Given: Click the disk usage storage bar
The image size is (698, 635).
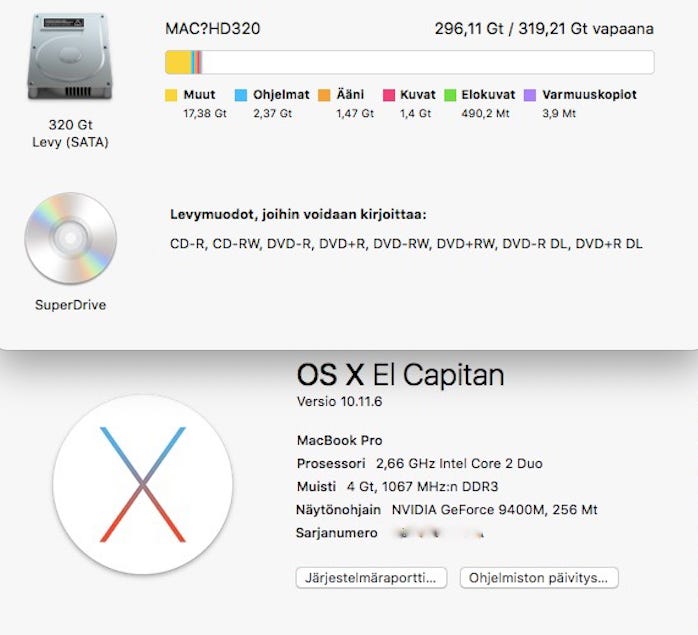Looking at the screenshot, I should [x=410, y=62].
